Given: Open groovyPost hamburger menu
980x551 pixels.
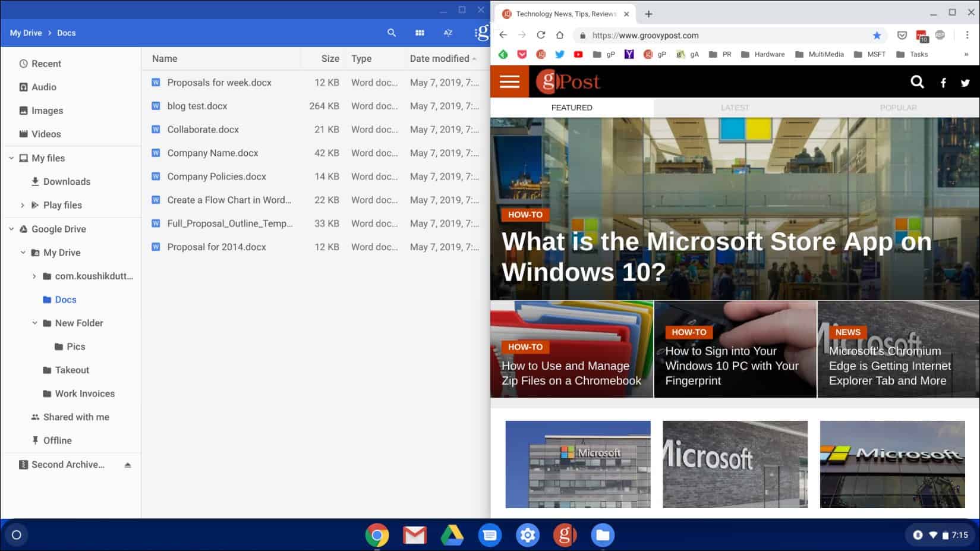Looking at the screenshot, I should [509, 81].
